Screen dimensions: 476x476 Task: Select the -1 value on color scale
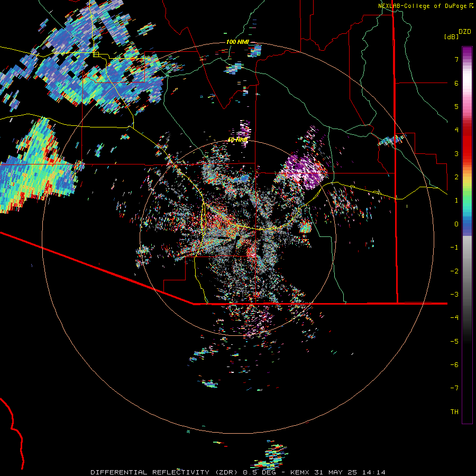pyautogui.click(x=454, y=248)
